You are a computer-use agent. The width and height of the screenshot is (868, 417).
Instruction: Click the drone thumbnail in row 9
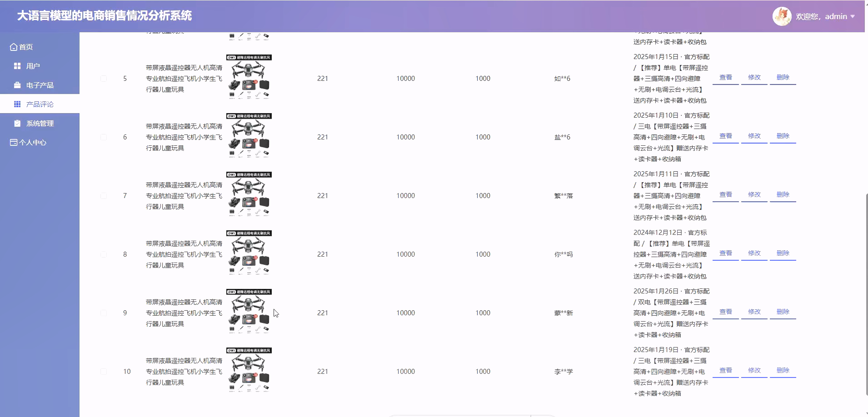point(249,312)
